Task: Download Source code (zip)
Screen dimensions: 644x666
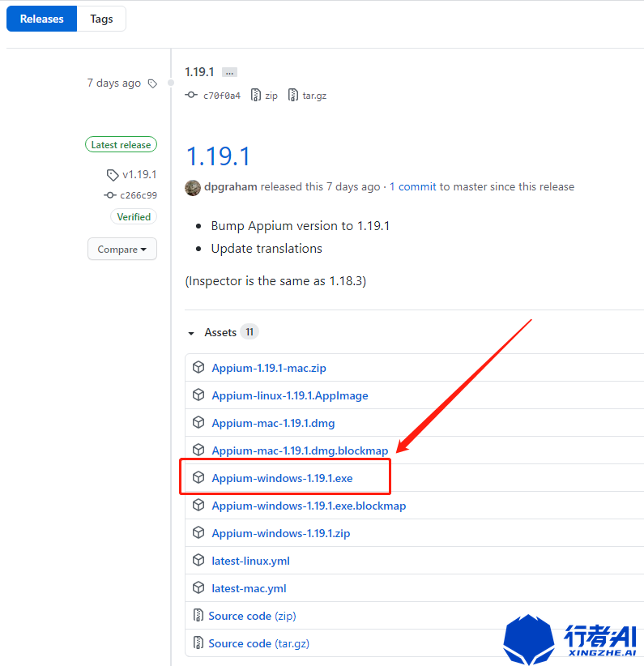Action: (x=252, y=617)
